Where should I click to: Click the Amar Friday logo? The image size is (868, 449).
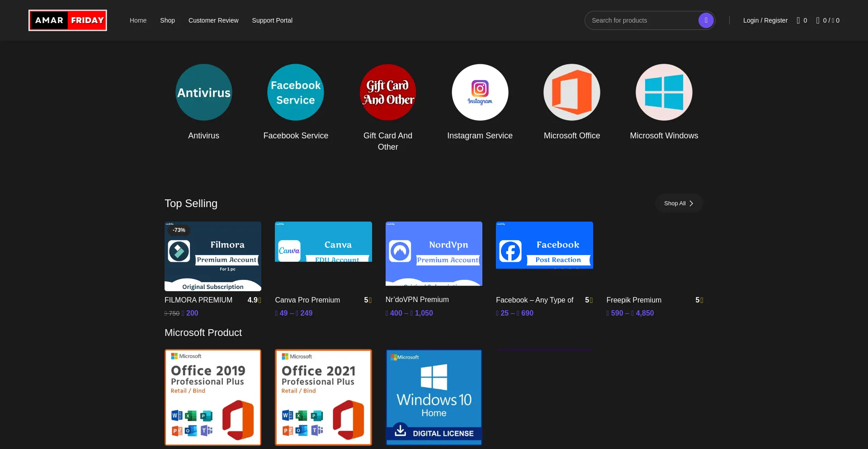(68, 20)
